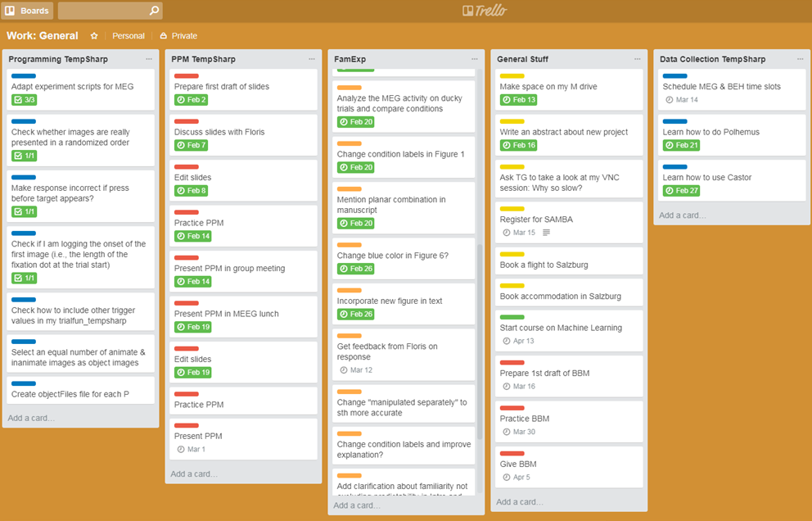Image resolution: width=812 pixels, height=521 pixels.
Task: Open description icon on Register for SAMBA card
Action: tap(547, 233)
